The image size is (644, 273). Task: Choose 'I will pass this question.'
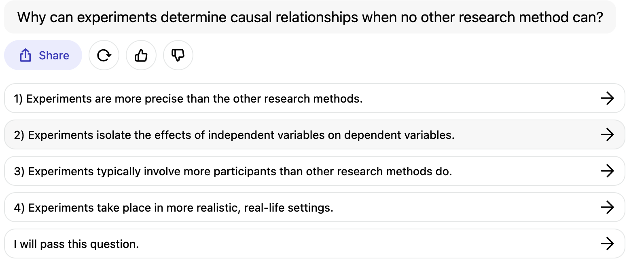tap(76, 244)
